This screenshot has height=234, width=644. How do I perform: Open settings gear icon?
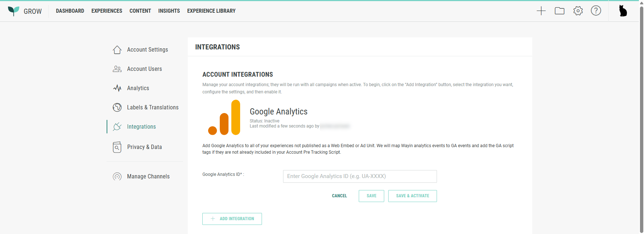(578, 11)
